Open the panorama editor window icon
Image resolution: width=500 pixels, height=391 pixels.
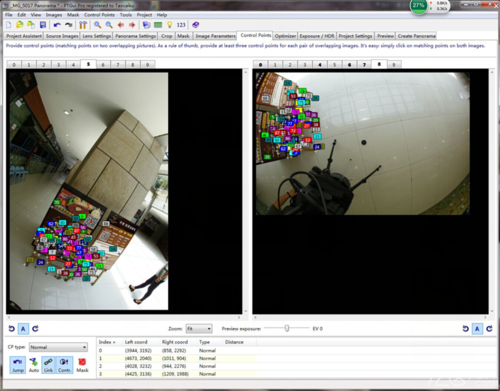[x=146, y=25]
